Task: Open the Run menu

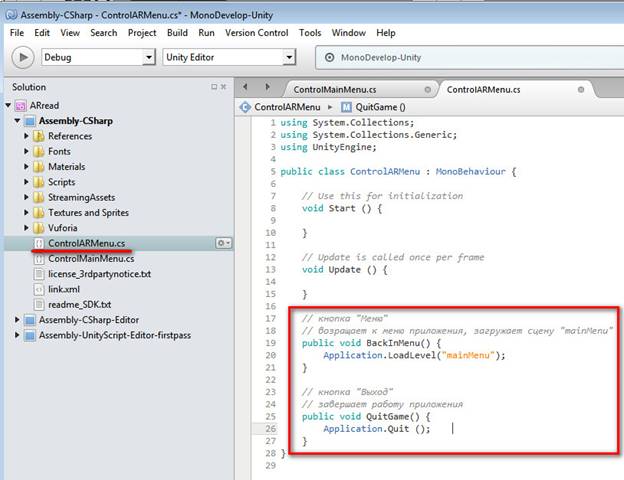Action: [x=206, y=33]
